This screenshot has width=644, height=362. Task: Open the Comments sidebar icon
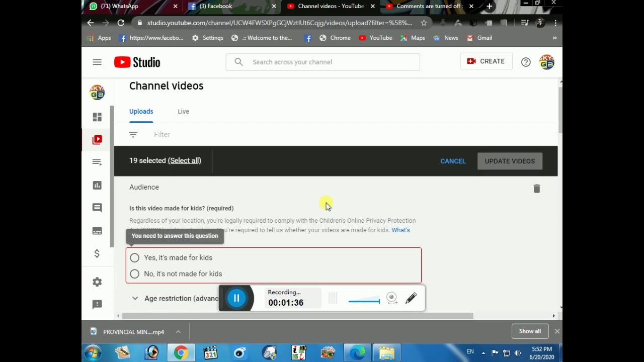[x=97, y=208]
